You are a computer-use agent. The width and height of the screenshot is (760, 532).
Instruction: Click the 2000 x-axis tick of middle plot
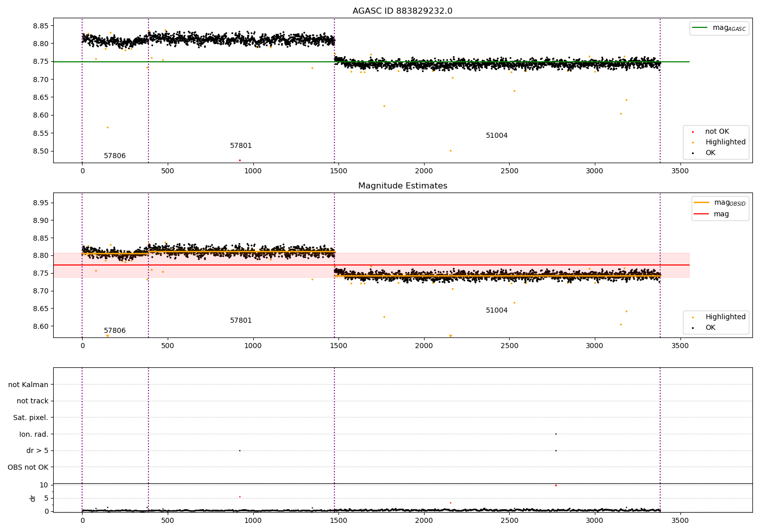(x=424, y=346)
